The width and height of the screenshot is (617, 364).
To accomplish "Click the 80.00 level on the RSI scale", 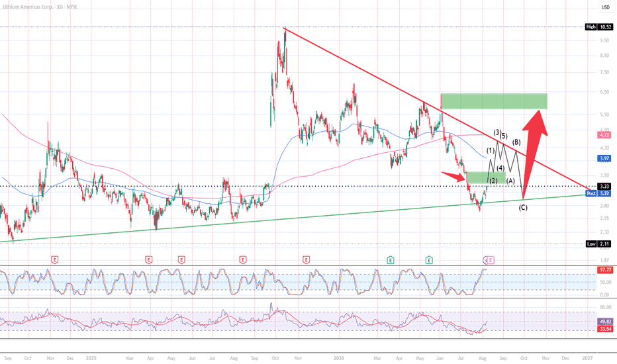I will point(606,307).
